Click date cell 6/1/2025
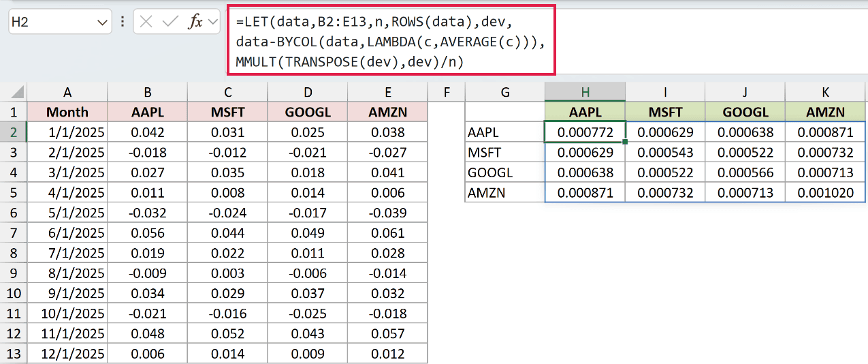Image resolution: width=868 pixels, height=364 pixels. coord(67,233)
